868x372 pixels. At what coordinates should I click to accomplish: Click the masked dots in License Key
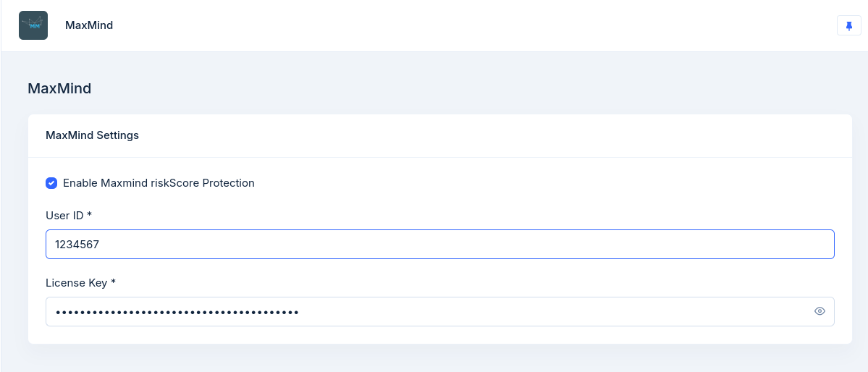(x=177, y=312)
